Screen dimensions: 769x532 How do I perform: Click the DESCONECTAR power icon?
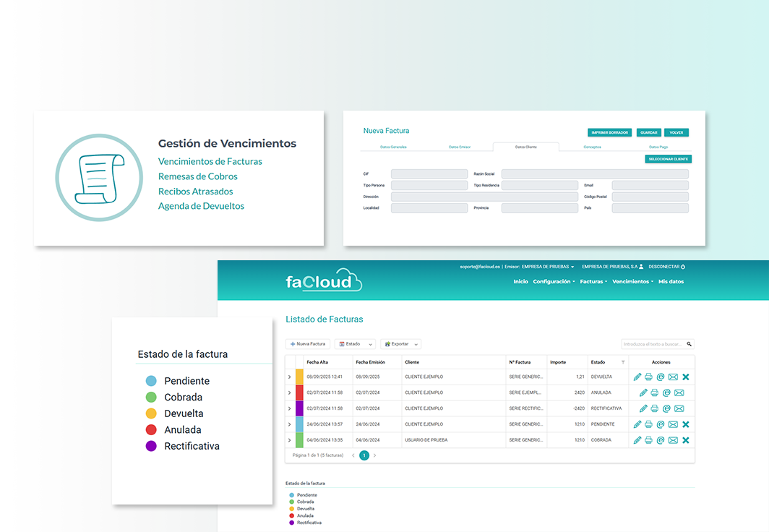point(683,267)
